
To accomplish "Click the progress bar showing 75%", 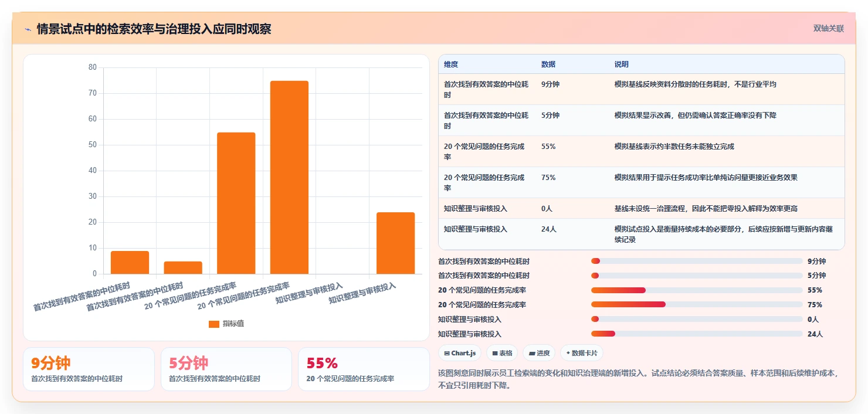I will pyautogui.click(x=697, y=305).
